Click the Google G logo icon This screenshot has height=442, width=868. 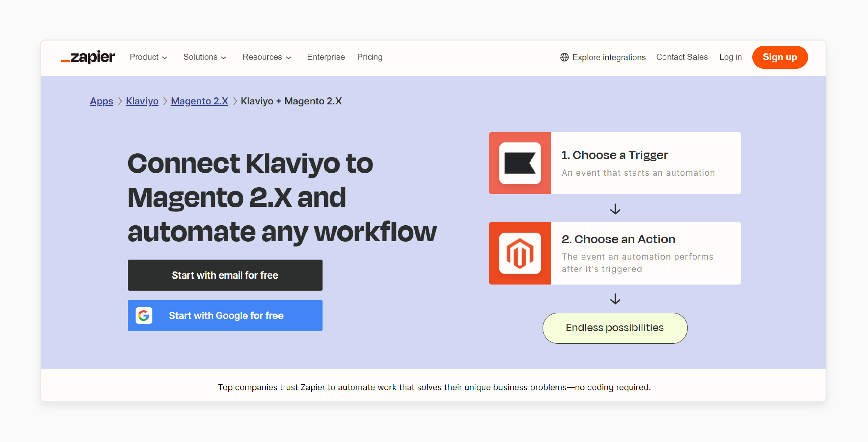(144, 316)
